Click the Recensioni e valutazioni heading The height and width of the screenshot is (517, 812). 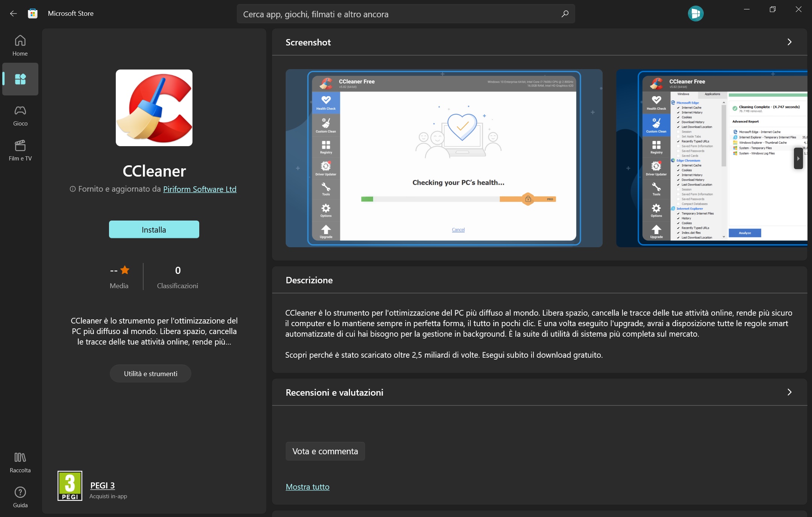click(x=335, y=393)
